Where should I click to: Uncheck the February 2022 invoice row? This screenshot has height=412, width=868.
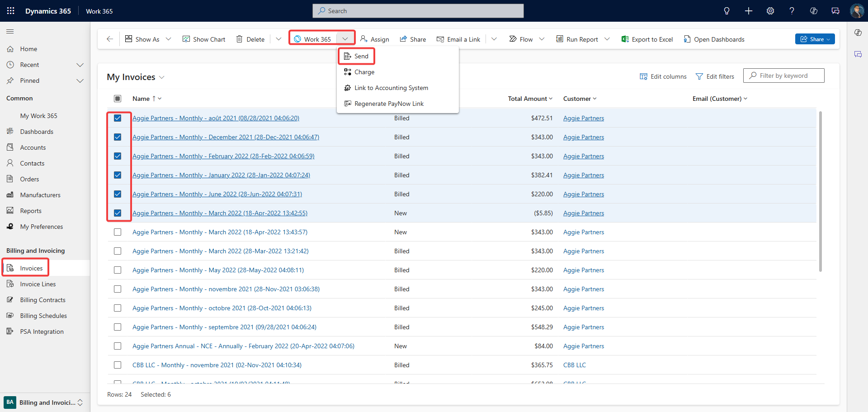click(x=118, y=156)
